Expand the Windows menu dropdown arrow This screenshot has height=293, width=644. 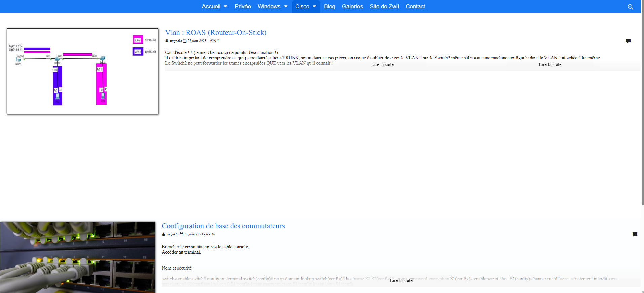coord(286,7)
